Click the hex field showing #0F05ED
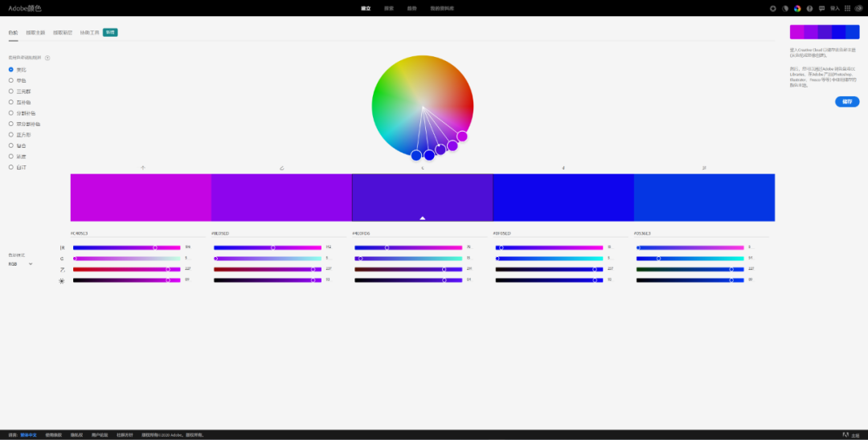This screenshot has width=868, height=440. coord(560,234)
